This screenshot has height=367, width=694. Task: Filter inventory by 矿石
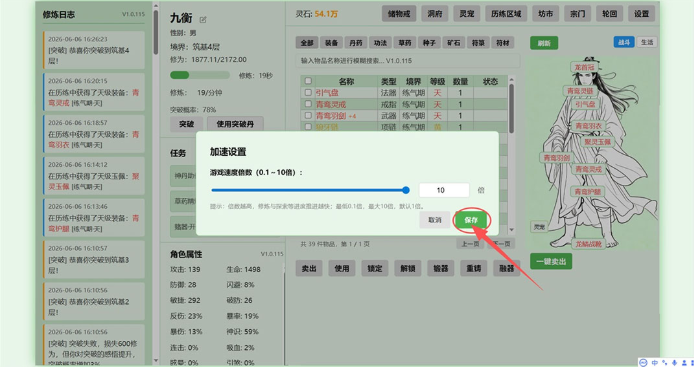(x=454, y=42)
